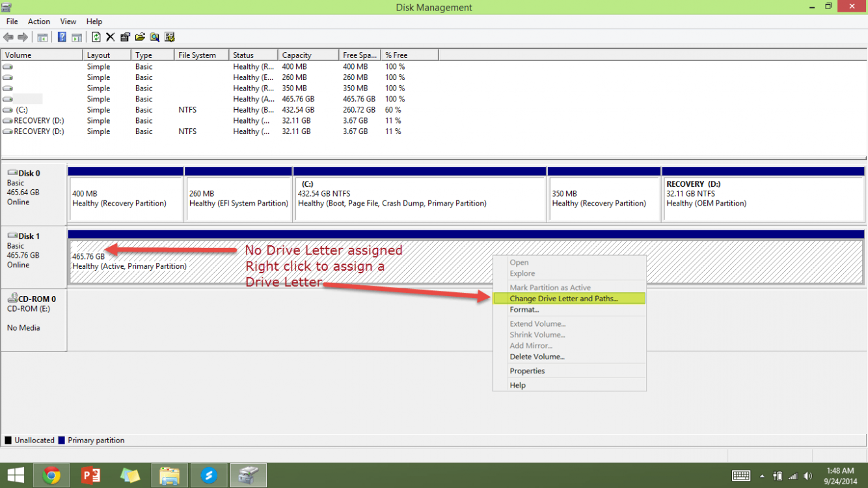Toggle the Show/Hide Action Pane icon

(x=76, y=37)
